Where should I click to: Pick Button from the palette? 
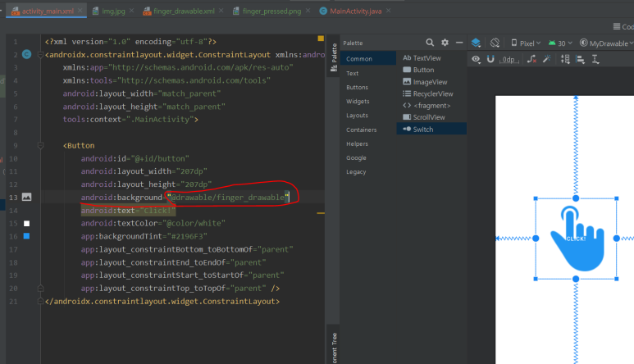coord(418,70)
